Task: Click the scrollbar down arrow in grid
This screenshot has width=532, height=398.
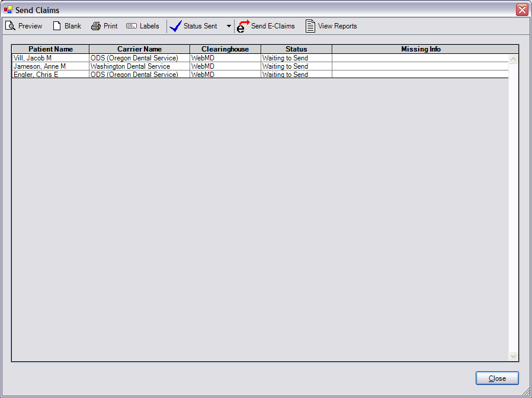Action: click(514, 357)
